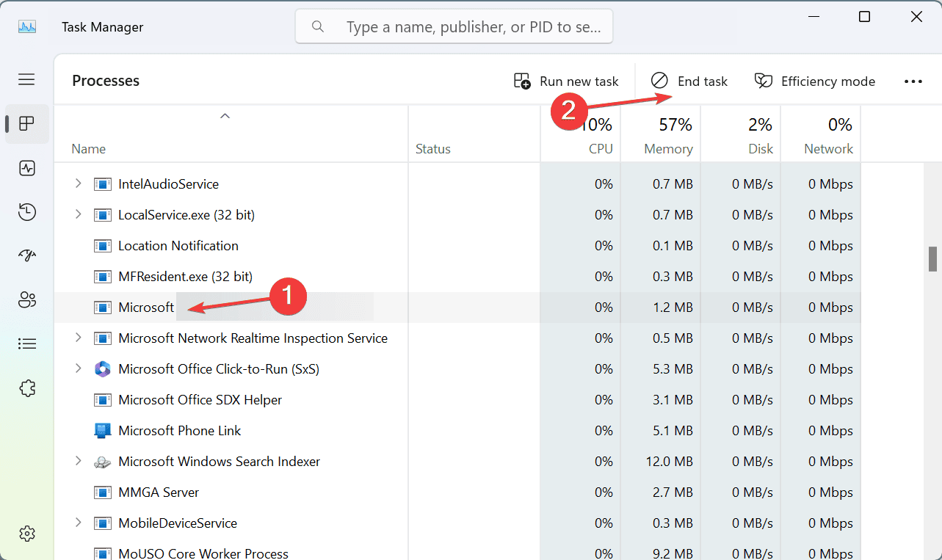The image size is (942, 560).
Task: Open the App history page icon
Action: (x=27, y=212)
